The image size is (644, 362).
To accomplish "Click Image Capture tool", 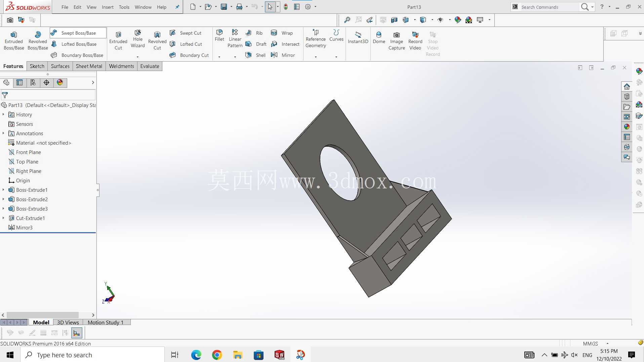I will 397,41.
